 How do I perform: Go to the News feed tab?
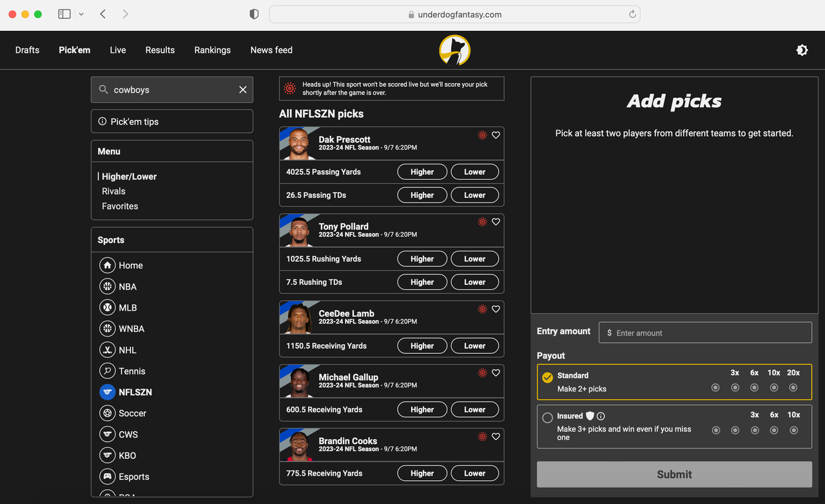point(271,50)
